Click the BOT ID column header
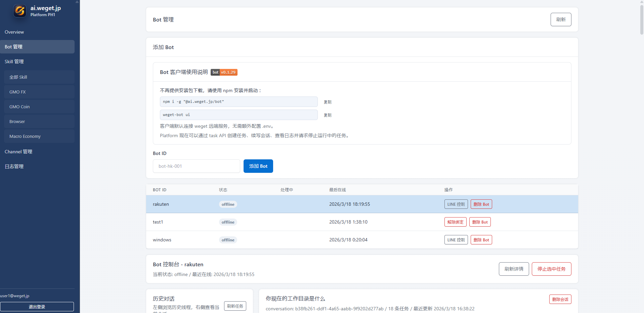 160,190
